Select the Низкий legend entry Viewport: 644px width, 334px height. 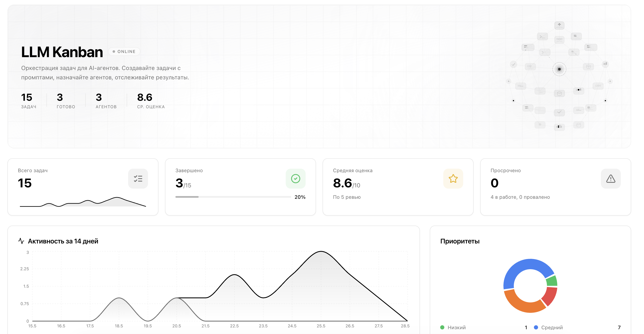point(484,327)
